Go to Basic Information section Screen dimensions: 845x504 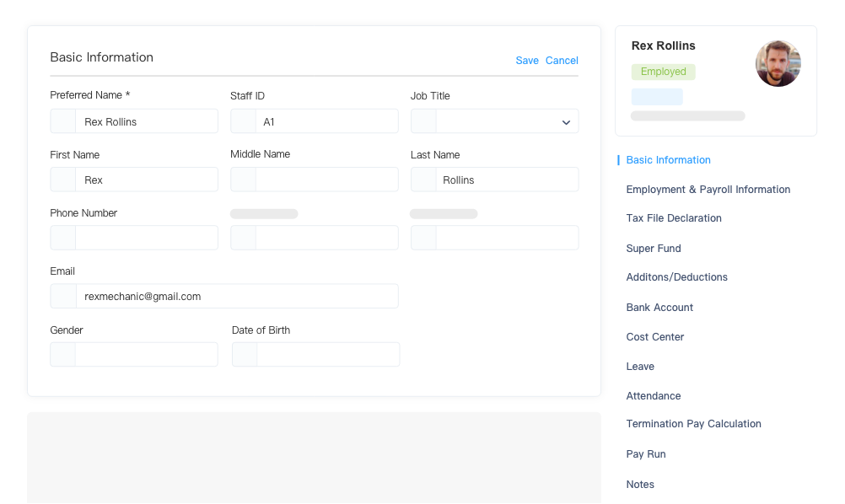tap(668, 160)
